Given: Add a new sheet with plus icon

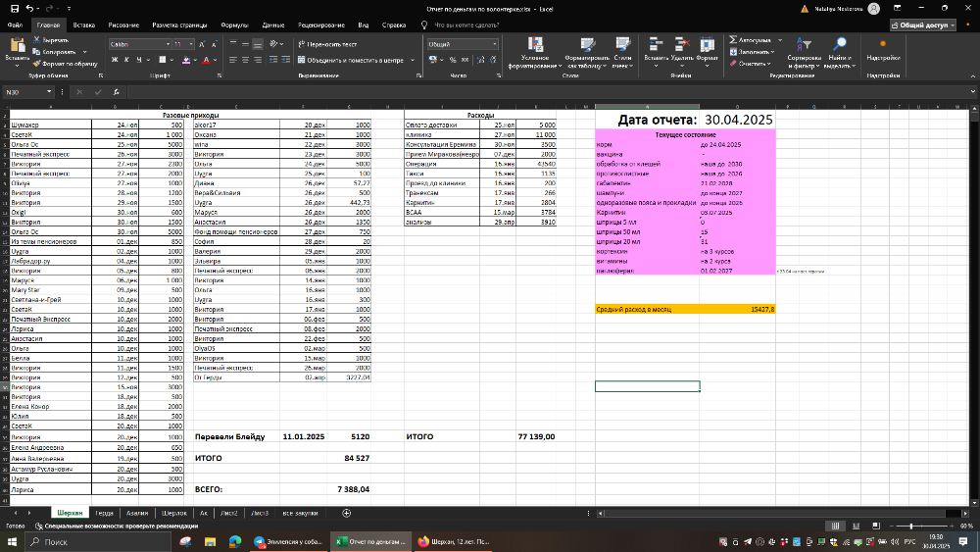Looking at the screenshot, I should [346, 513].
